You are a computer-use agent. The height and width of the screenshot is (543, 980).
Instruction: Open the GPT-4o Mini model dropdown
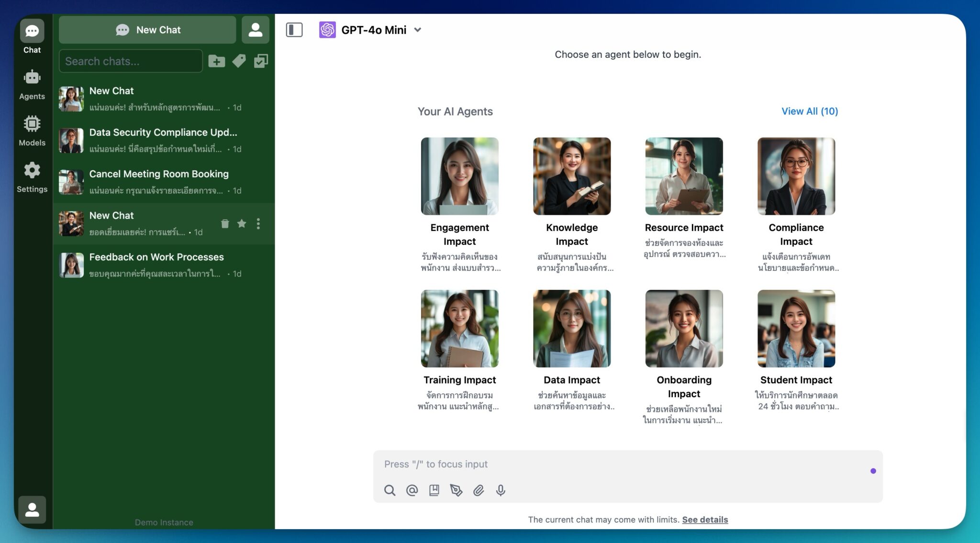coord(417,30)
